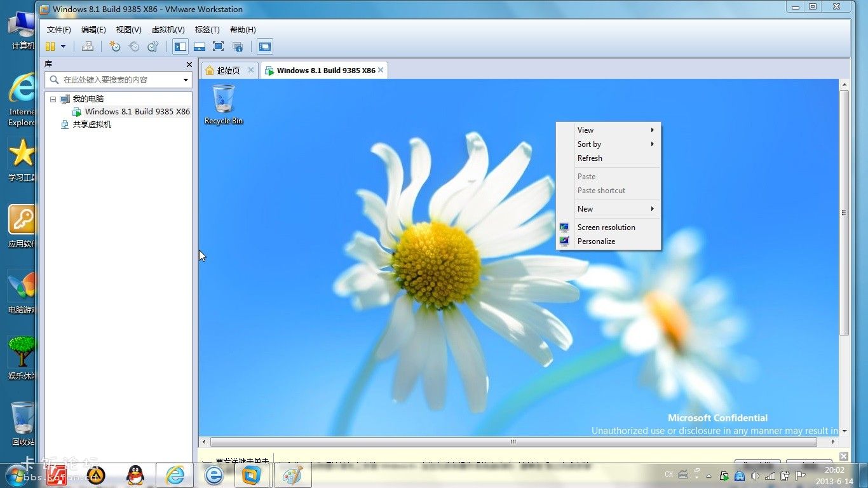Enter full screen mode via toolbar
Screen dimensions: 868x488
point(218,46)
